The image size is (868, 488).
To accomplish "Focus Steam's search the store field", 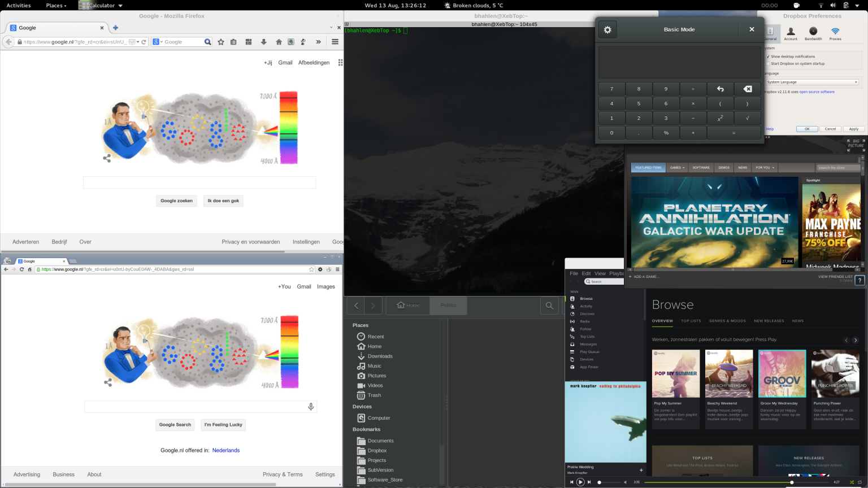I will pos(838,168).
